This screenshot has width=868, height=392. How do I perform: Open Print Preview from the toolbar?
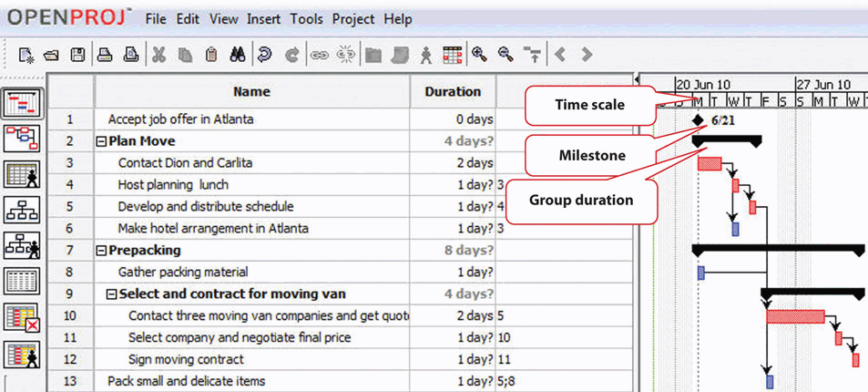(130, 55)
